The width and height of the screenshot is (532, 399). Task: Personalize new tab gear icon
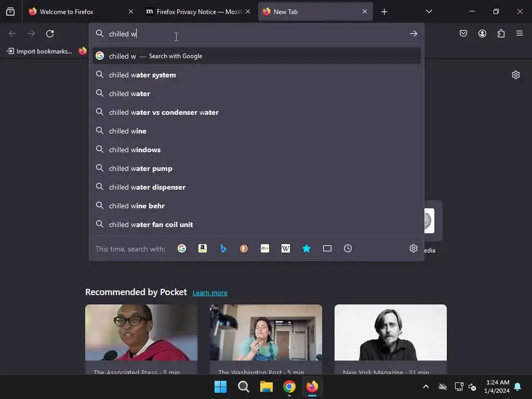click(516, 75)
